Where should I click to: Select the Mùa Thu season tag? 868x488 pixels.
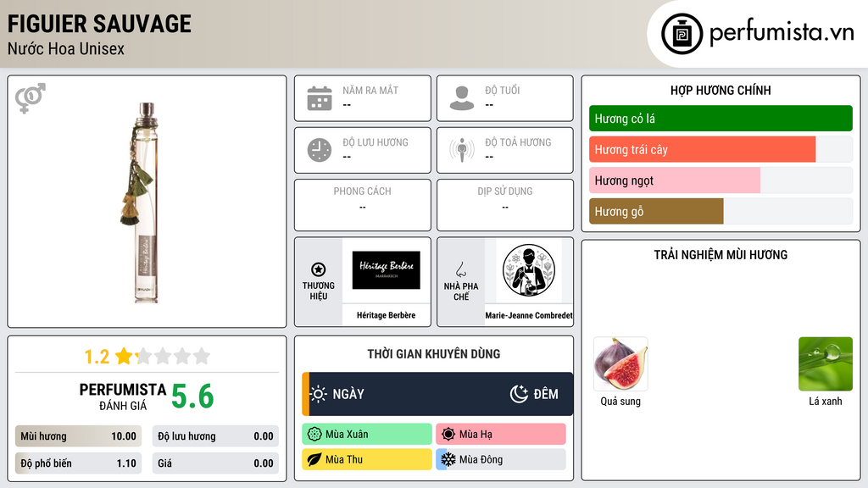[x=367, y=459]
